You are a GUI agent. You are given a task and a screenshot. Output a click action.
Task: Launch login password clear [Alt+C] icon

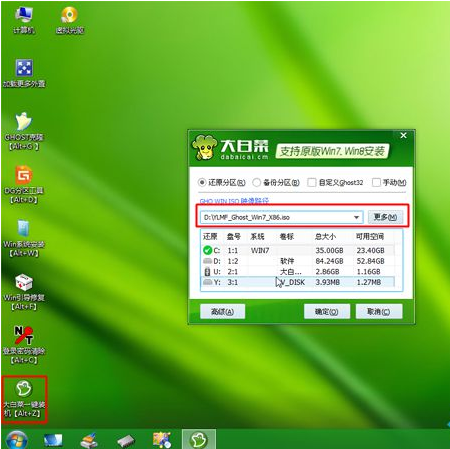(24, 345)
